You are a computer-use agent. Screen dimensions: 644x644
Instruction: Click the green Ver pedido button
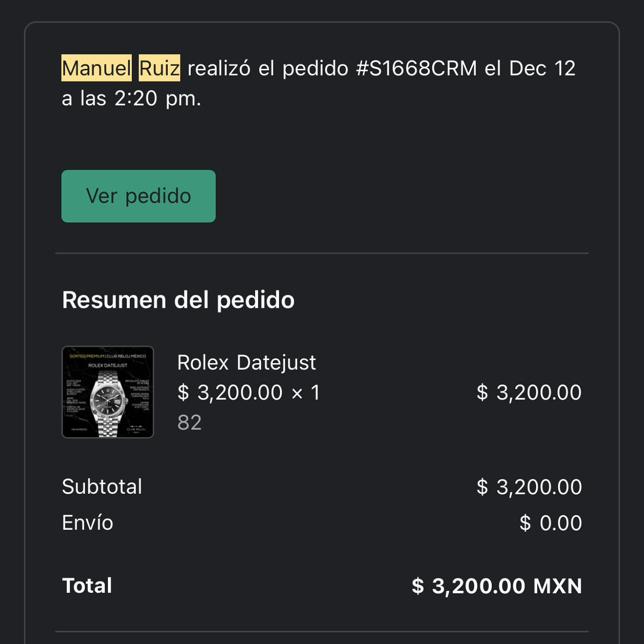139,196
